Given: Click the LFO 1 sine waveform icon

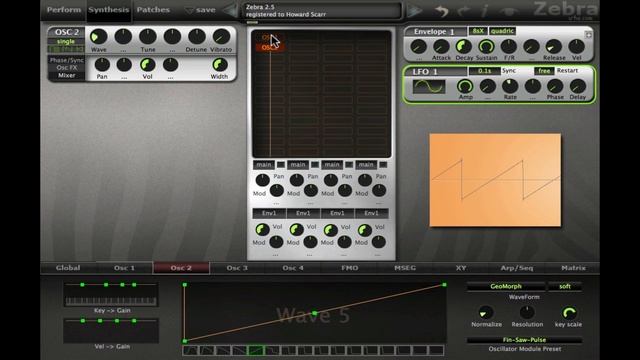Looking at the screenshot, I should click(x=429, y=87).
